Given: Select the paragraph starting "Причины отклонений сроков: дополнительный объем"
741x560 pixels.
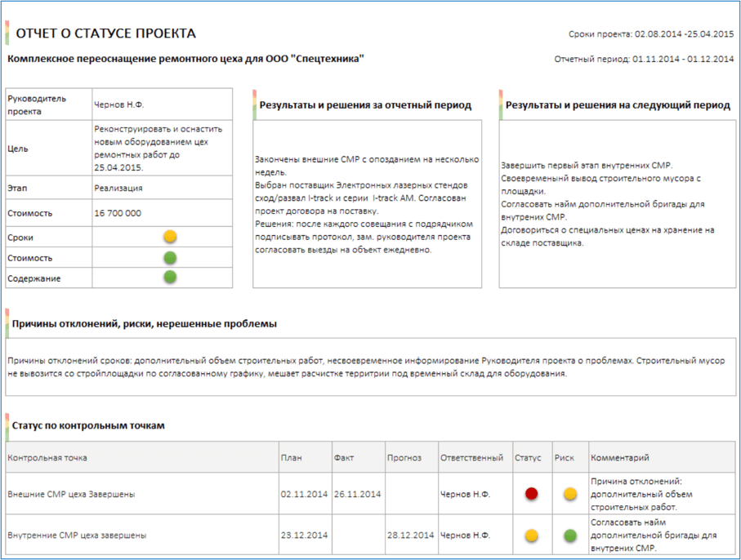Looking at the screenshot, I should click(x=366, y=367).
